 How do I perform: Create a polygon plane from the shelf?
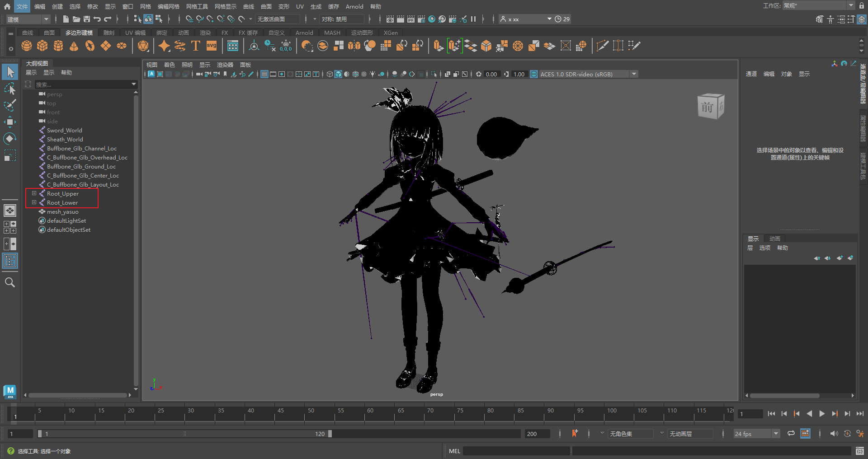pyautogui.click(x=106, y=46)
